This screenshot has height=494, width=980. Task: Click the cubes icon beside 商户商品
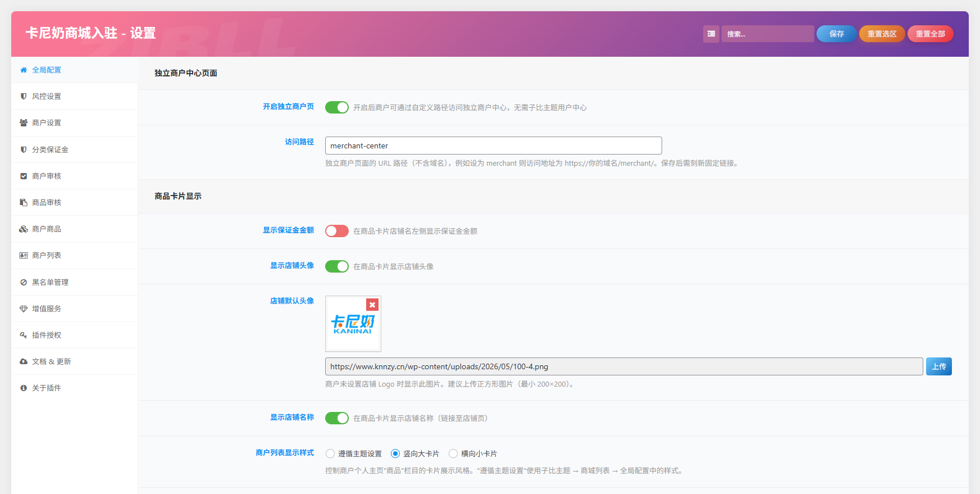pos(24,229)
